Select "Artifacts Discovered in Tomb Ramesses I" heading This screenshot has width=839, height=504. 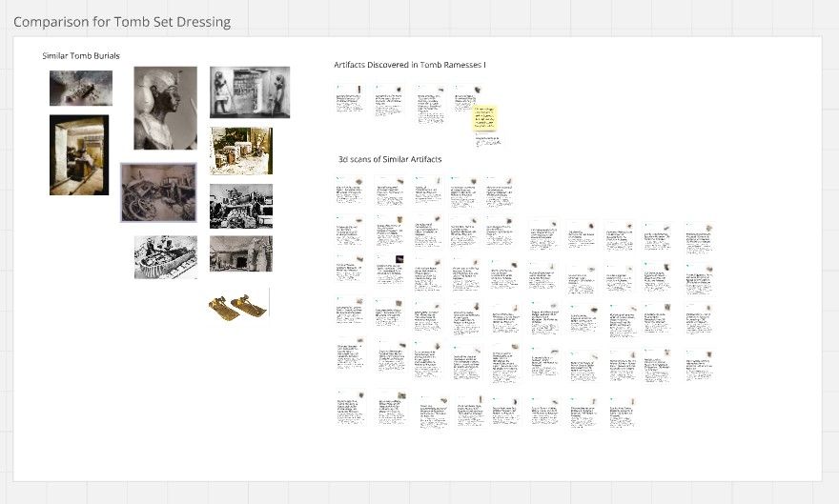[x=410, y=65]
